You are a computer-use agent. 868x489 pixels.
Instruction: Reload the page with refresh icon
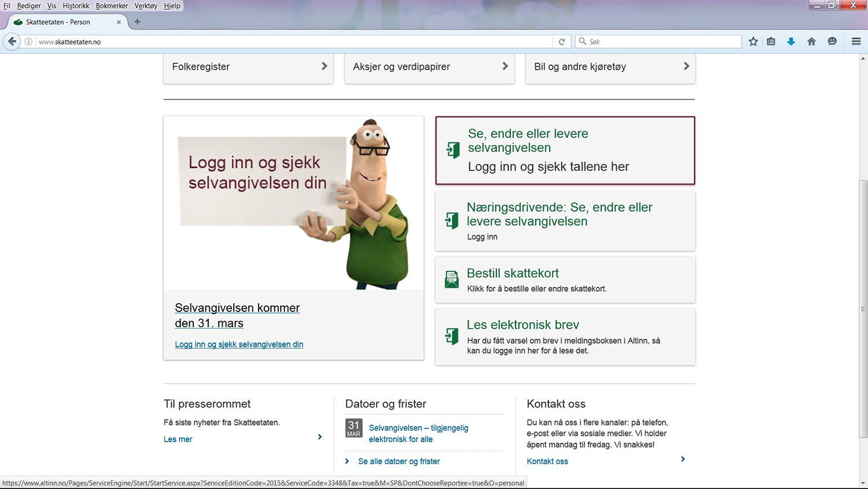point(561,42)
